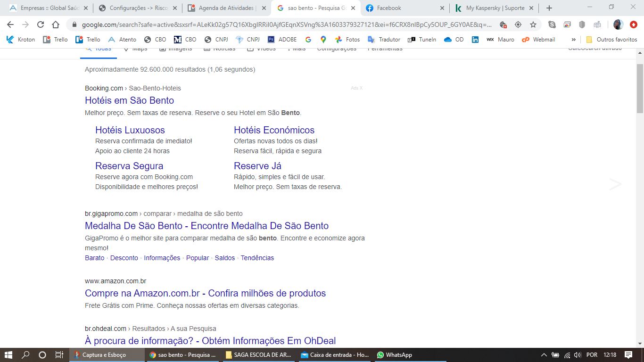Click the POR language indicator
The height and width of the screenshot is (362, 644).
(x=592, y=355)
